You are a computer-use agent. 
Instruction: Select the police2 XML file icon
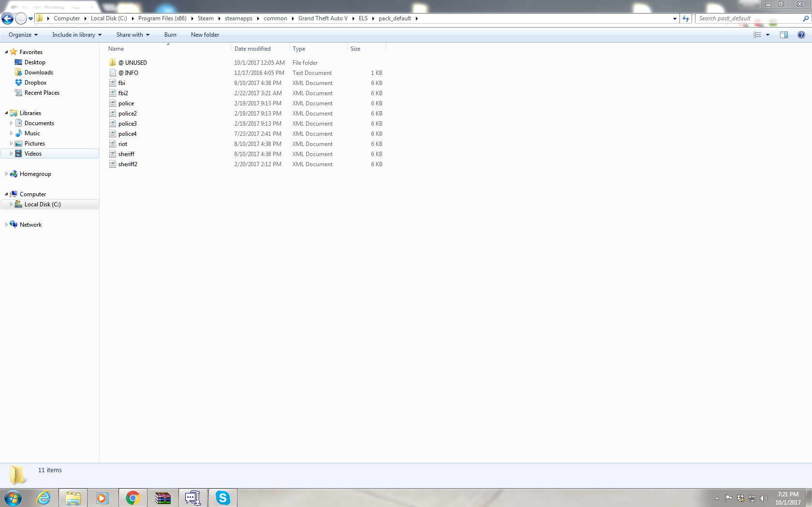tap(113, 114)
